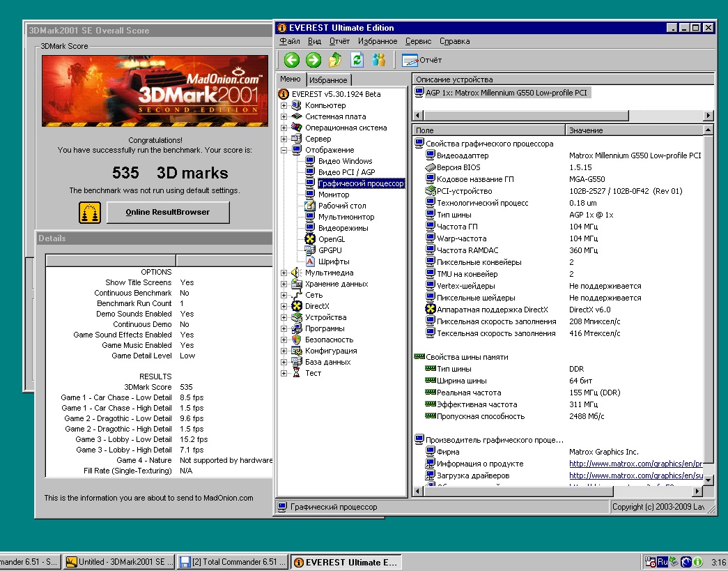Image resolution: width=728 pixels, height=571 pixels.
Task: Click the green Back arrow in EVEREST toolbar
Action: pyautogui.click(x=291, y=60)
